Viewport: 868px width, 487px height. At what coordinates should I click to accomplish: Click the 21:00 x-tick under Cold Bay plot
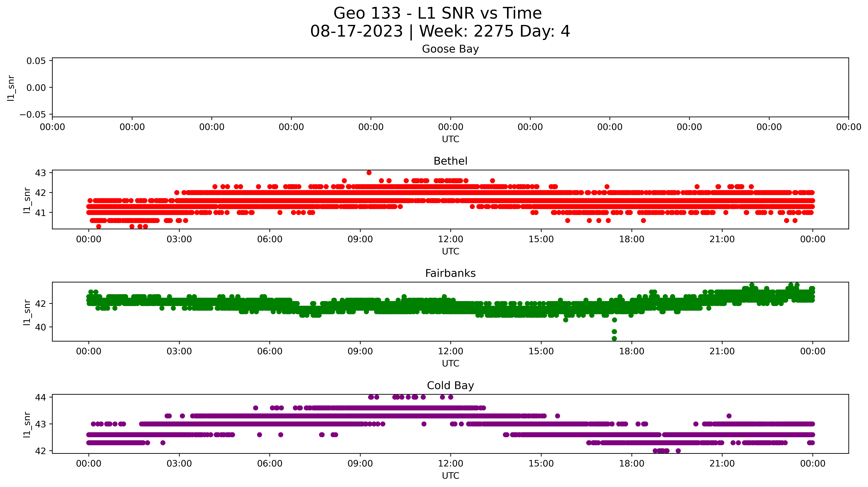tap(722, 464)
